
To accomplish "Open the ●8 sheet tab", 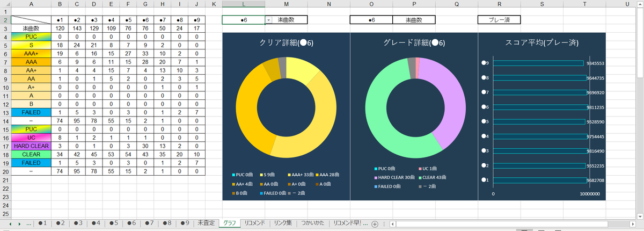I will point(166,223).
